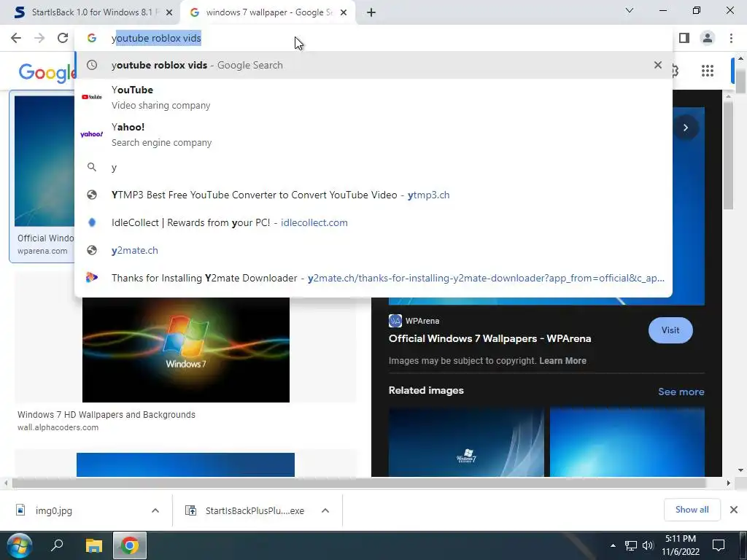The image size is (747, 560).
Task: Click the YouTube logo icon in suggestions
Action: [91, 97]
